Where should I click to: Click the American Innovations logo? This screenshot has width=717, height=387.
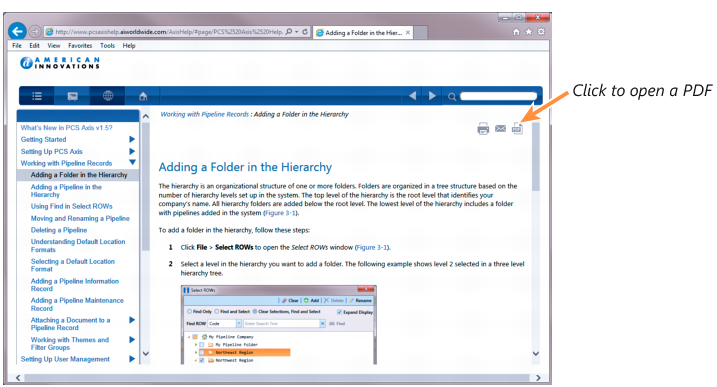coord(60,63)
